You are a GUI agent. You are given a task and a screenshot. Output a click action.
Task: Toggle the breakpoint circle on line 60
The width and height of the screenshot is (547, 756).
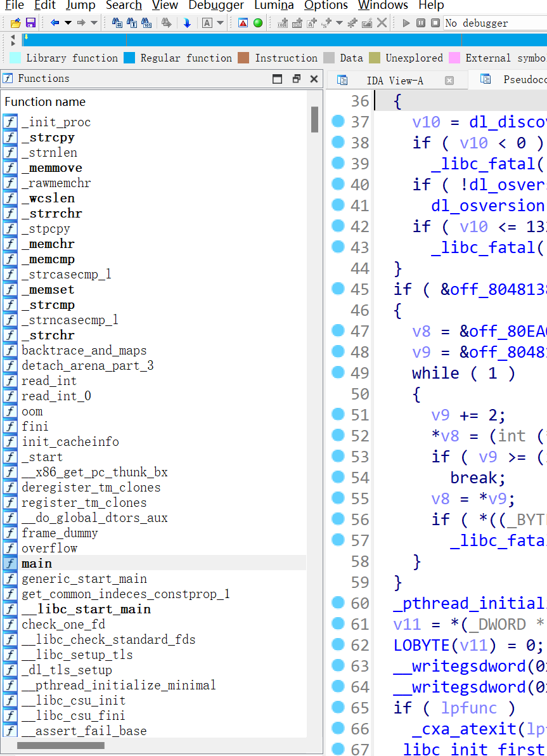pos(338,603)
